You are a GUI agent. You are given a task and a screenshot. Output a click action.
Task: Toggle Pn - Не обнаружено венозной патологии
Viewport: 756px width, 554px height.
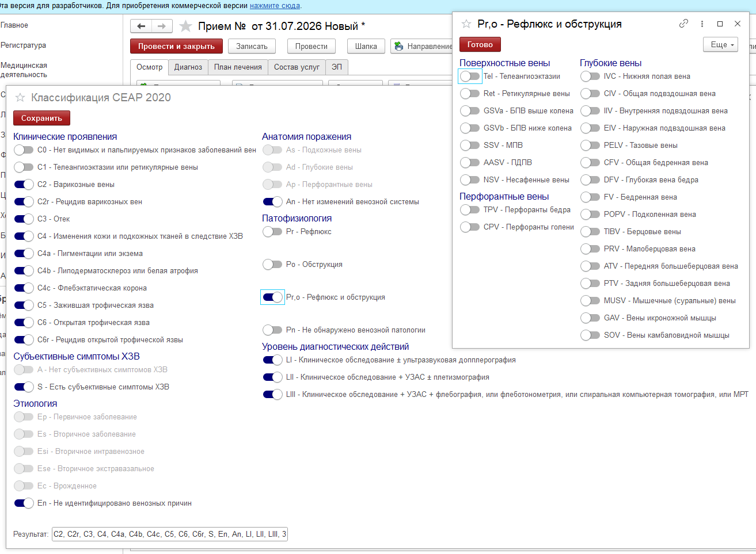click(x=272, y=330)
